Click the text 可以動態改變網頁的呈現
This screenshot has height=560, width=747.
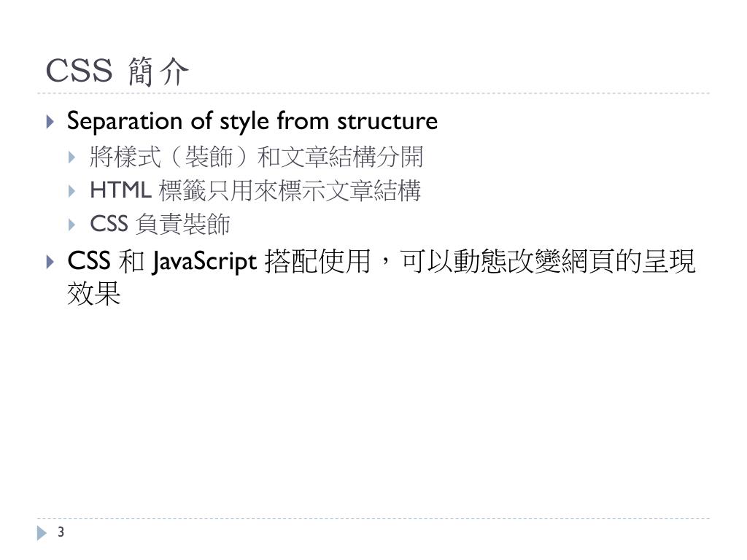pyautogui.click(x=548, y=261)
